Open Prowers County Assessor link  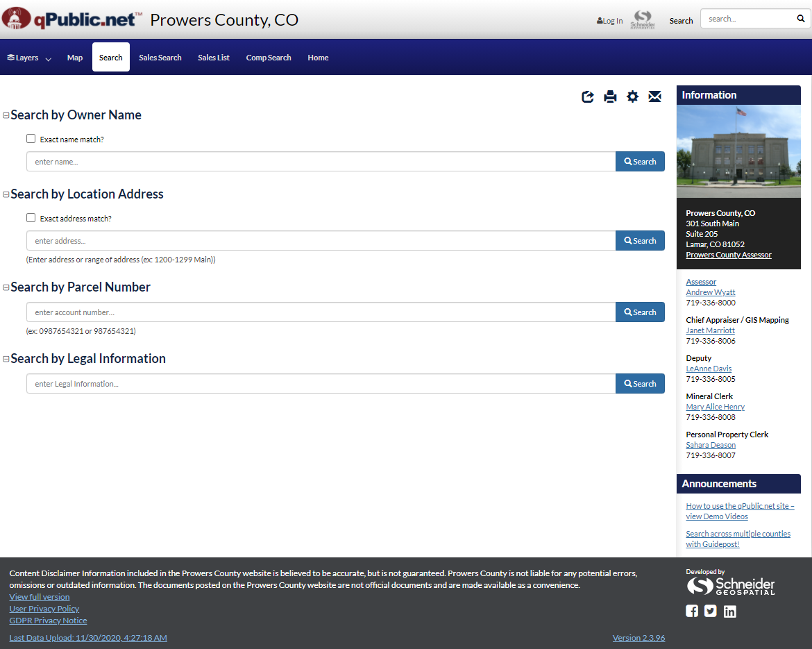[729, 255]
